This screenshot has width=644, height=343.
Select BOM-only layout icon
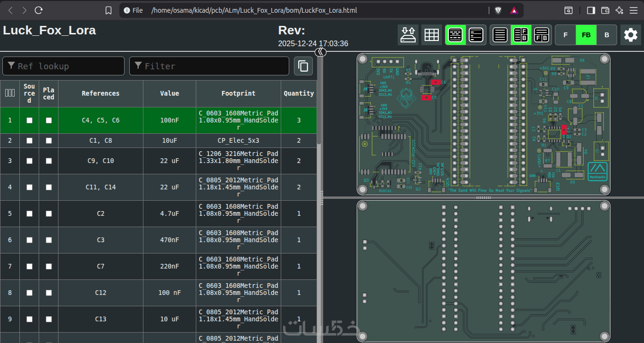tap(500, 35)
